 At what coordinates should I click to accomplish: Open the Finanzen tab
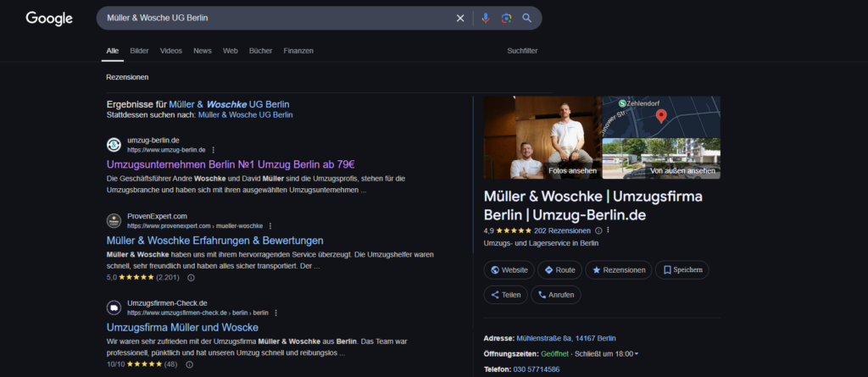[x=298, y=51]
